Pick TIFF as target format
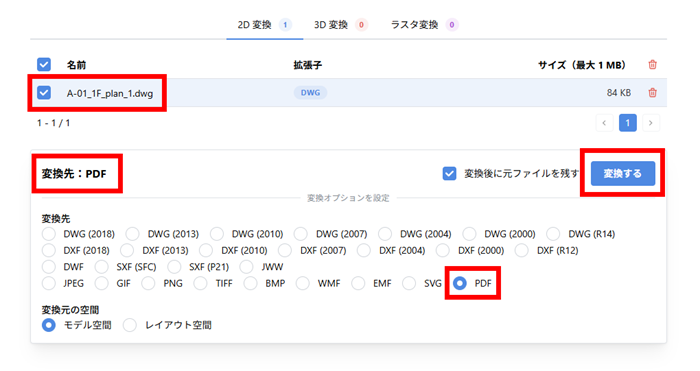 [x=200, y=283]
